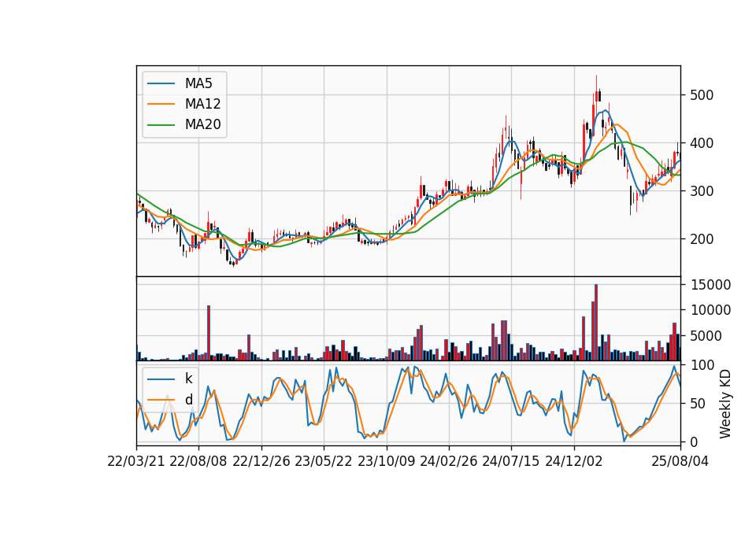Click the 500 price axis label
Viewport: 756px width, 543px height.
(702, 95)
